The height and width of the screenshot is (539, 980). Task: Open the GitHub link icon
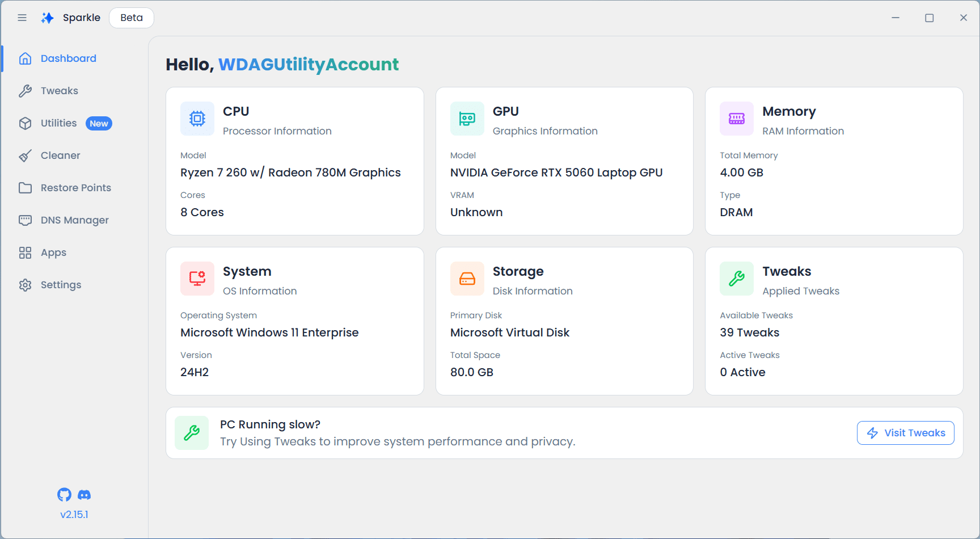[65, 495]
